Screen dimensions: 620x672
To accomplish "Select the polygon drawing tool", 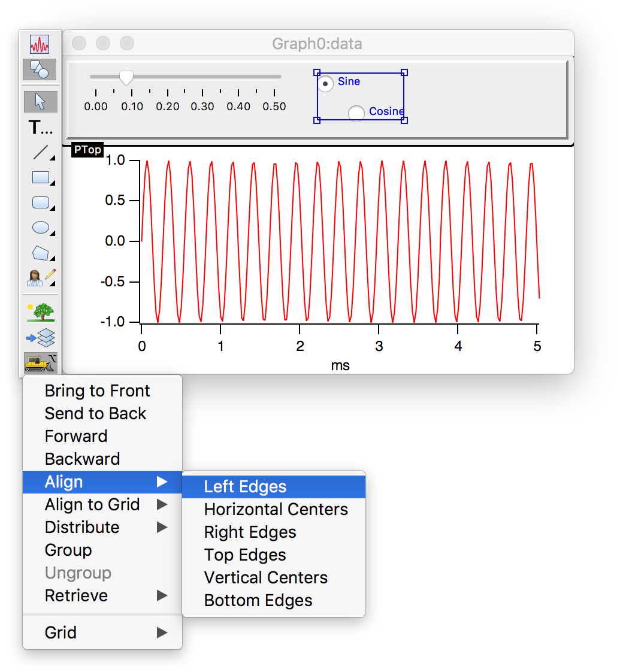I will [40, 253].
